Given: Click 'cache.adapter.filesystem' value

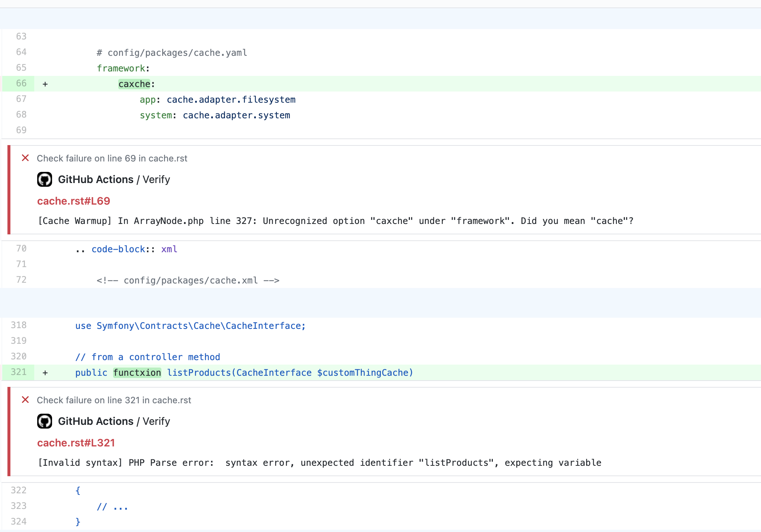Looking at the screenshot, I should (231, 100).
